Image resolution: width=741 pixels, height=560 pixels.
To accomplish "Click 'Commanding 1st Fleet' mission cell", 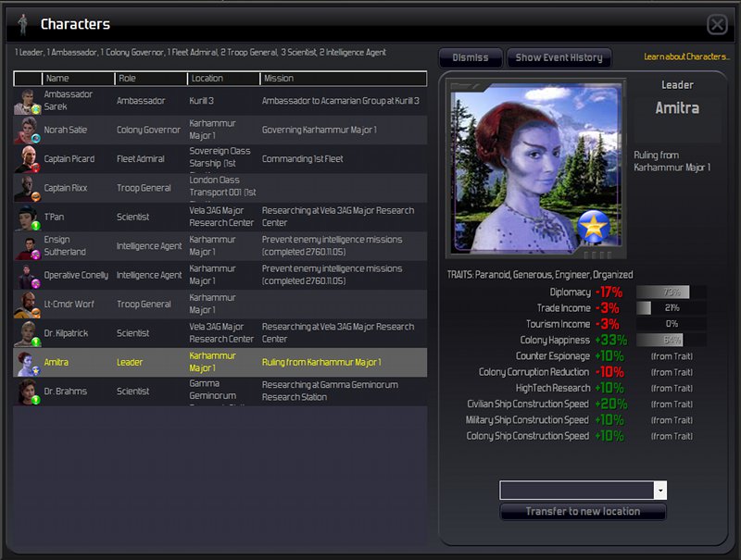I will pyautogui.click(x=303, y=159).
